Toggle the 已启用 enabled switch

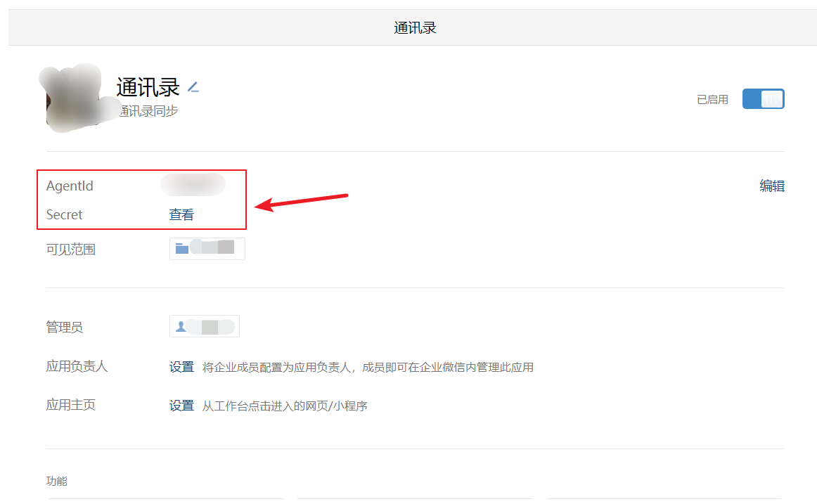[763, 99]
